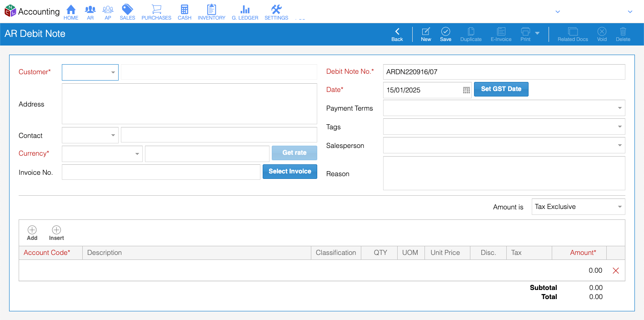
Task: Open the Inventory module icon
Action: (211, 10)
